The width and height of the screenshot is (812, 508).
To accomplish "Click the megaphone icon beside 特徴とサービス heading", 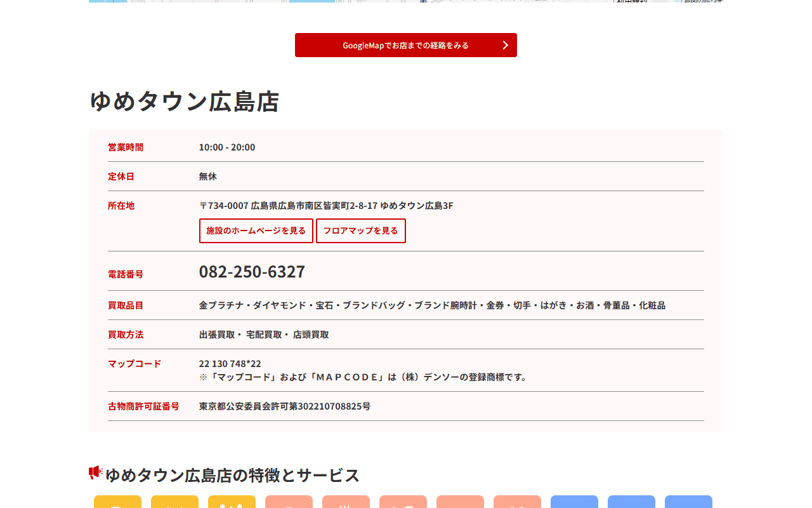I will point(96,472).
